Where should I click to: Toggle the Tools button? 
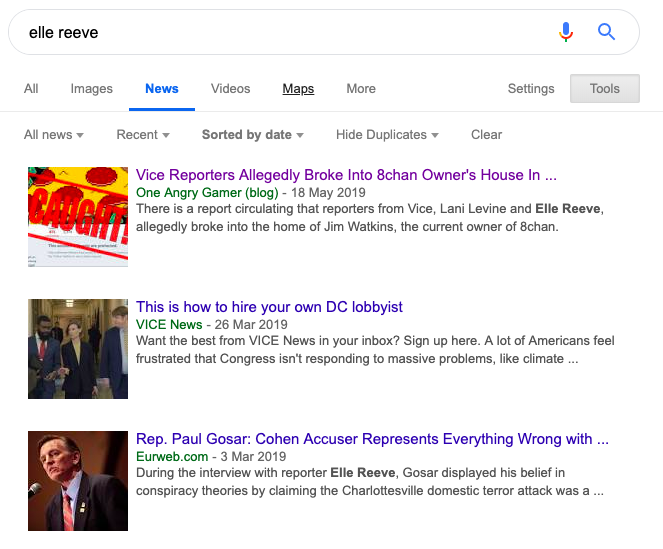pos(604,89)
